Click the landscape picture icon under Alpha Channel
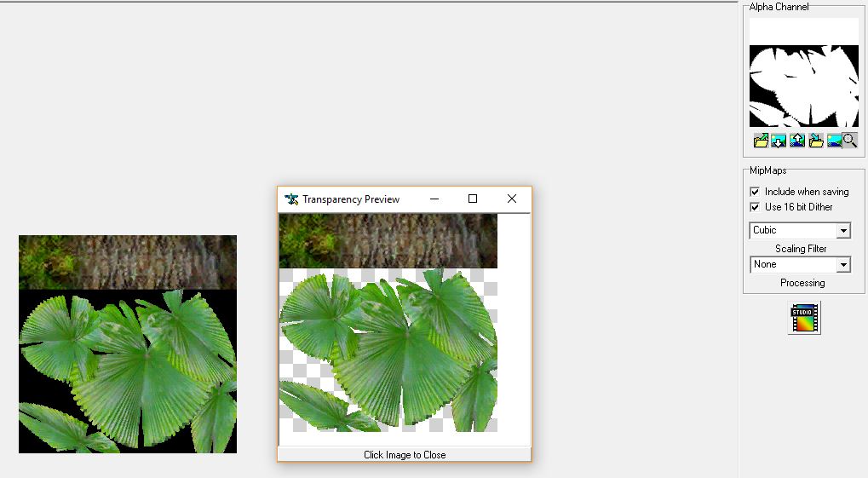 tap(834, 141)
